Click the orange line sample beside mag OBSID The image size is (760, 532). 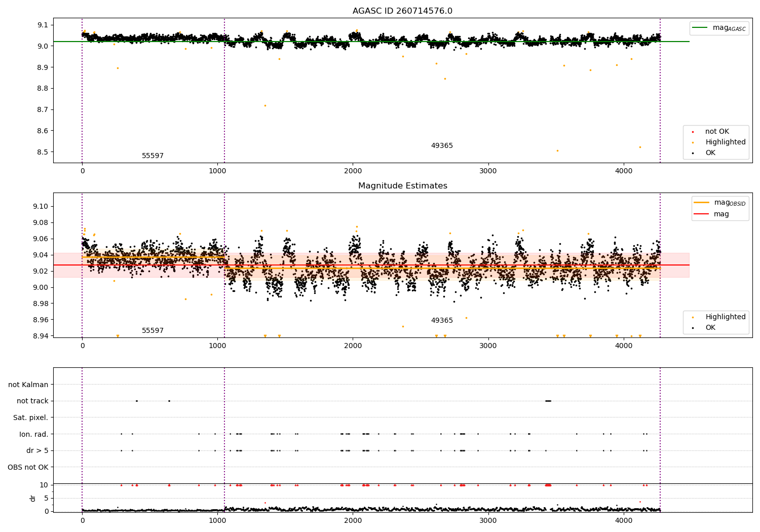tap(701, 203)
